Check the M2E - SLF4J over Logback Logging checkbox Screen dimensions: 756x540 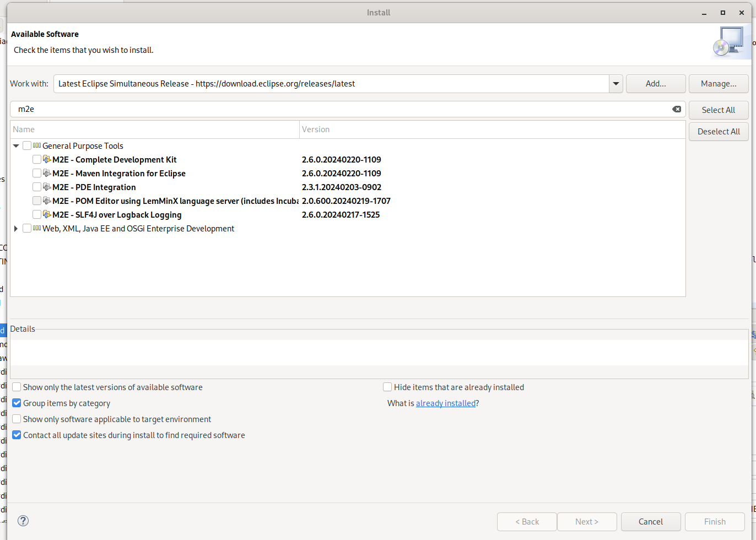[37, 214]
